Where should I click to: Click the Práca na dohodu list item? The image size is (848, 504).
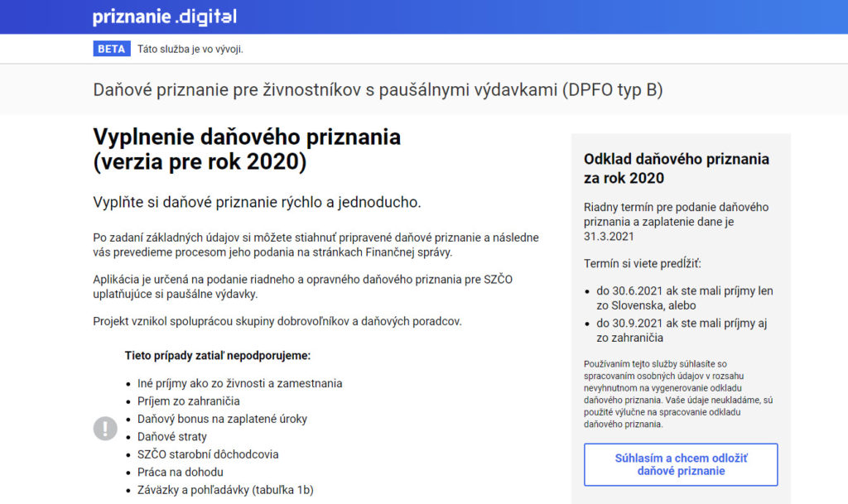[x=181, y=472]
